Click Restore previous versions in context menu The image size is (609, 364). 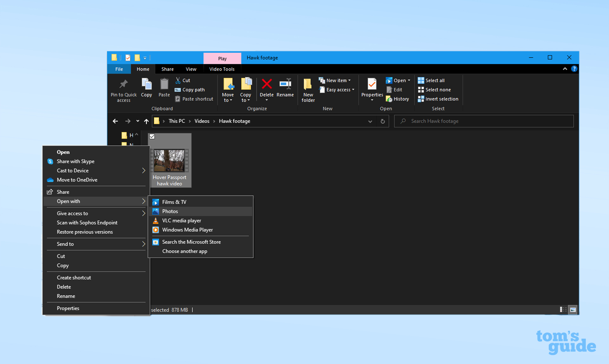point(85,232)
